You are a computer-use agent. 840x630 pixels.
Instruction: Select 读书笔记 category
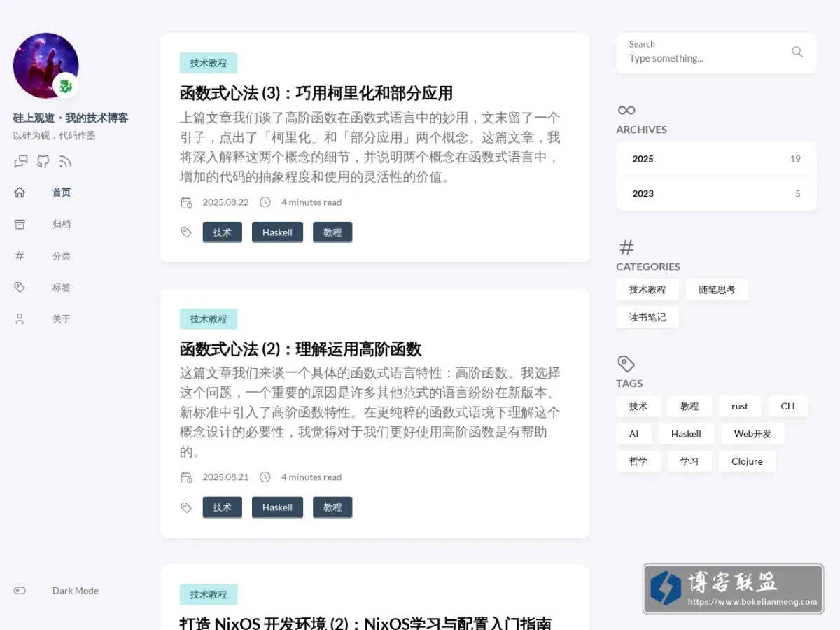647,317
